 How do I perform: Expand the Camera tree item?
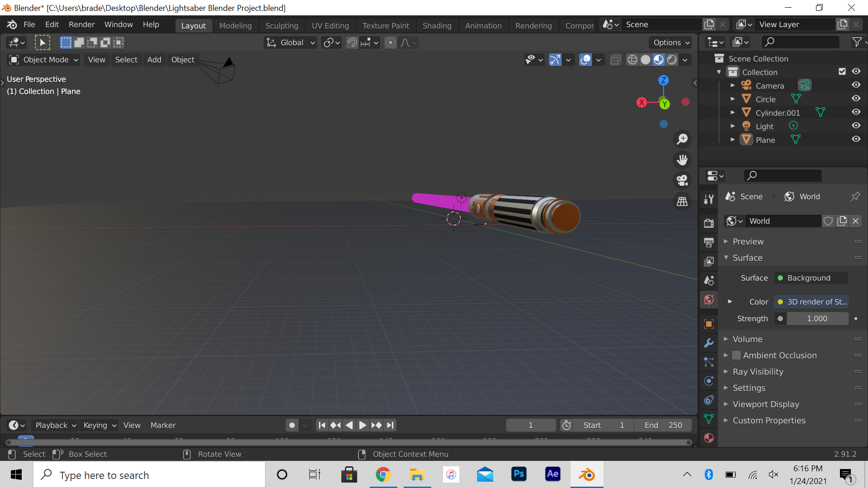[733, 85]
